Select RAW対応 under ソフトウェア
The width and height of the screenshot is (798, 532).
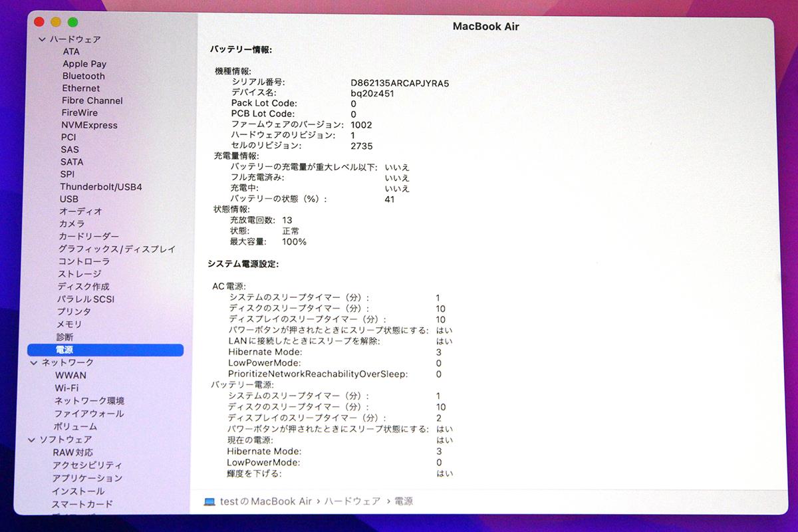pos(73,453)
